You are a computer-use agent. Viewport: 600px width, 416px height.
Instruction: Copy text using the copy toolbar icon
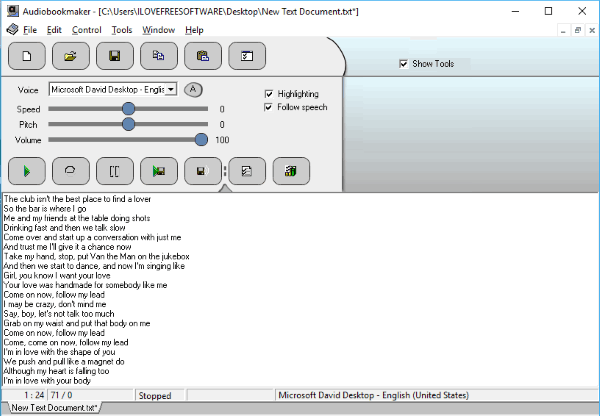[159, 56]
